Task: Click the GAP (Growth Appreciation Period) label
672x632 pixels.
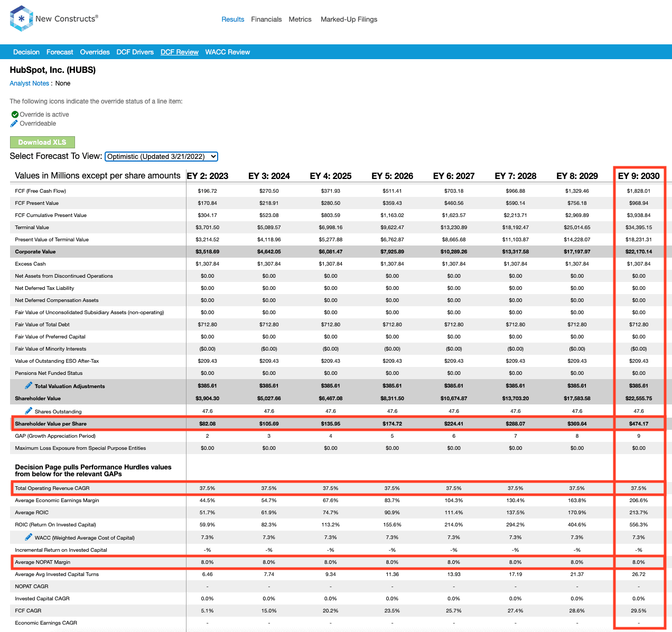Action: [x=55, y=436]
